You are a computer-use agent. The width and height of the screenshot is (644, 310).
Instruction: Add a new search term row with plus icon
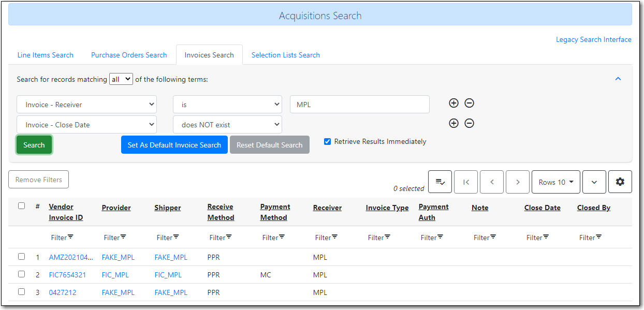[x=453, y=103]
